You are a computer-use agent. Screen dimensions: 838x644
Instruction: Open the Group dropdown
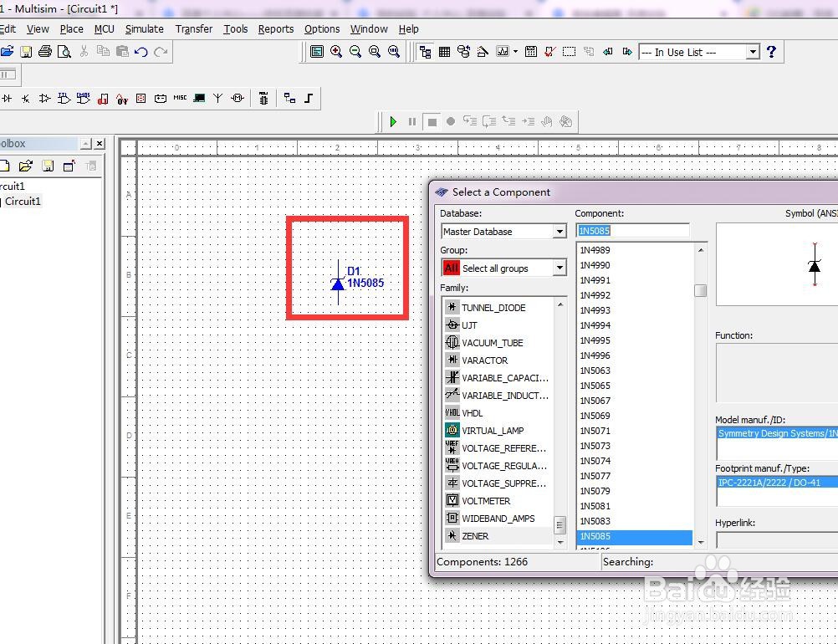click(x=560, y=268)
